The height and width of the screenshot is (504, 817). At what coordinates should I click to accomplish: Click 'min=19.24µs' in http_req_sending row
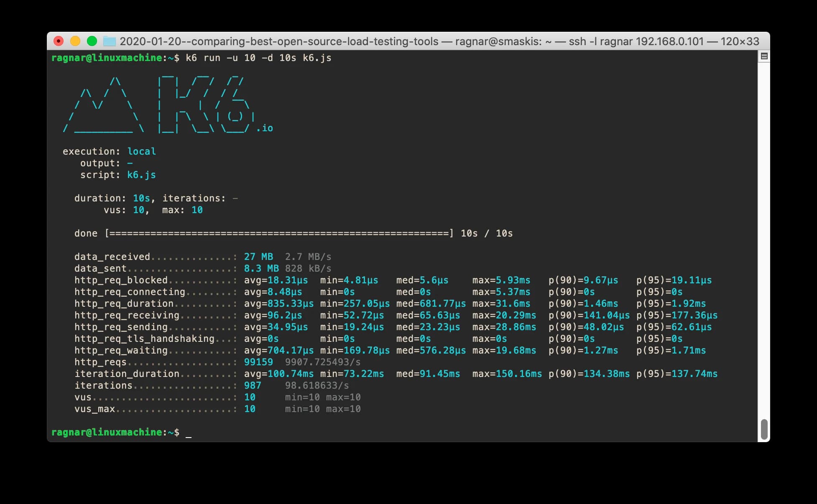[x=352, y=327]
